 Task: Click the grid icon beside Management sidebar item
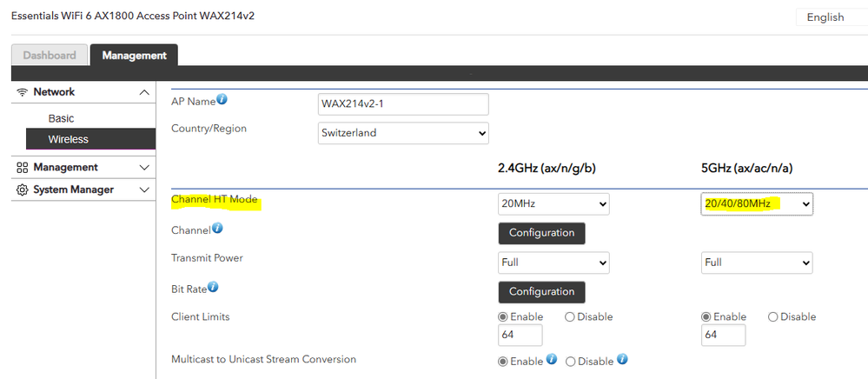(x=23, y=168)
